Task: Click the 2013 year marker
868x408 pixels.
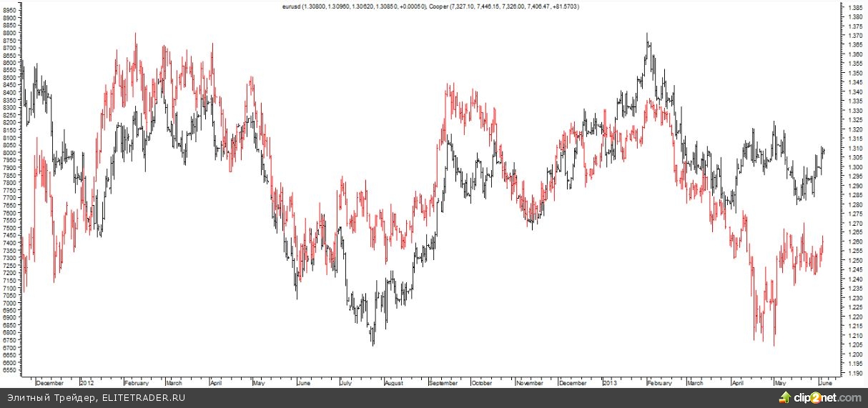Action: [x=610, y=383]
